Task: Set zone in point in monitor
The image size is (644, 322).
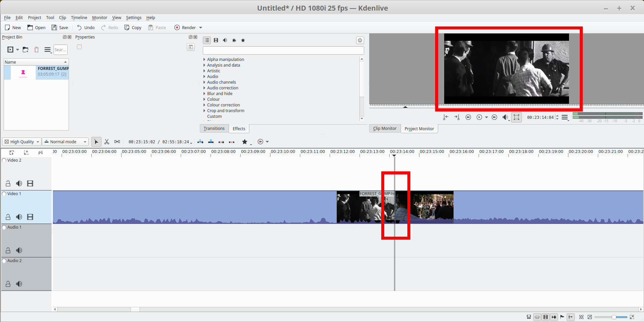Action: pos(446,117)
